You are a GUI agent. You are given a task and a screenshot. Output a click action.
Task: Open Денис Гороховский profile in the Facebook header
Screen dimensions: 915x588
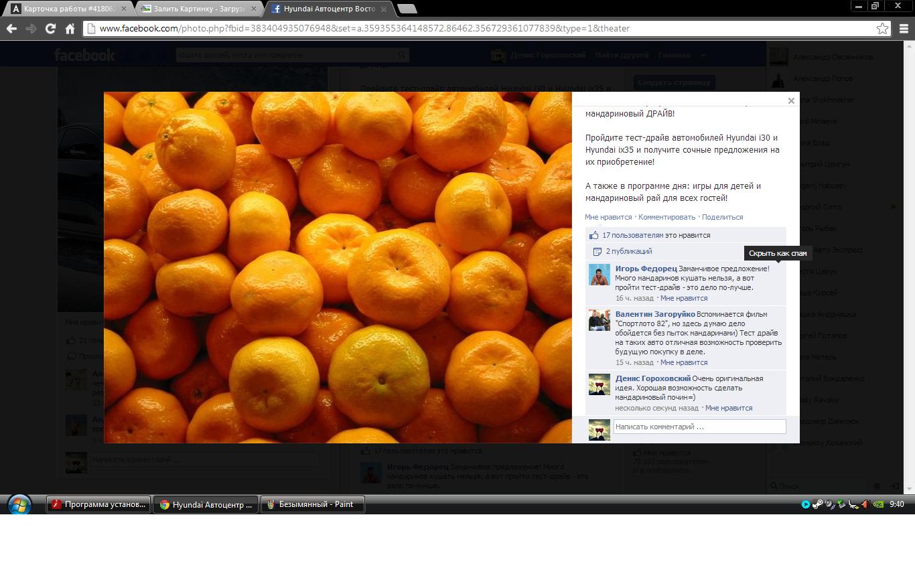click(539, 55)
